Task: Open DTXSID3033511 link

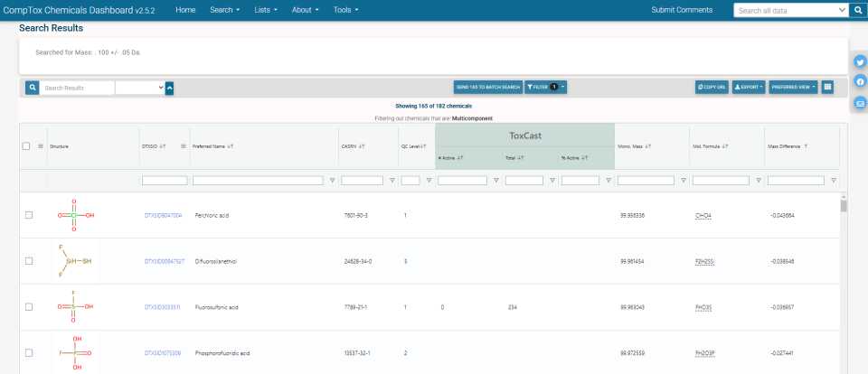Action: point(162,307)
